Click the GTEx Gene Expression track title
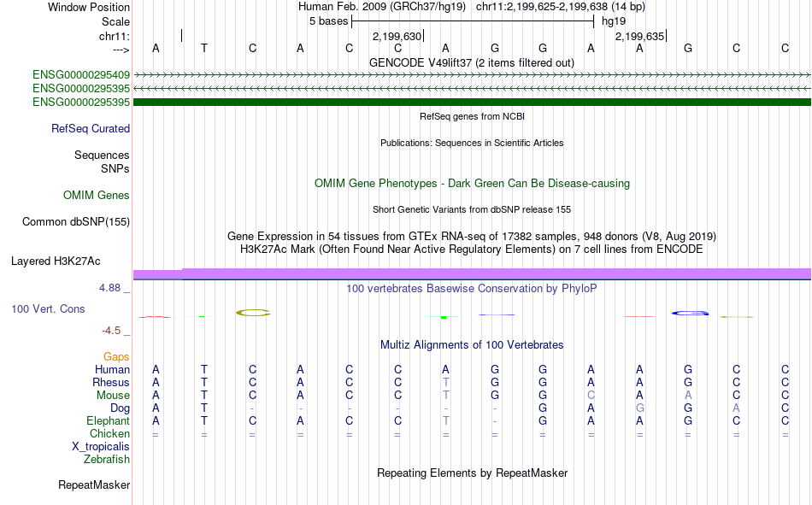 [472, 236]
